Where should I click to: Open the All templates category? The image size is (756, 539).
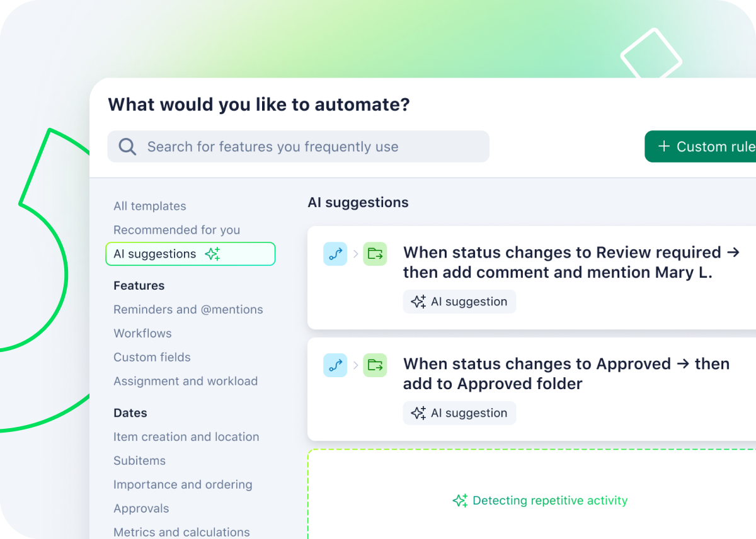coord(149,206)
